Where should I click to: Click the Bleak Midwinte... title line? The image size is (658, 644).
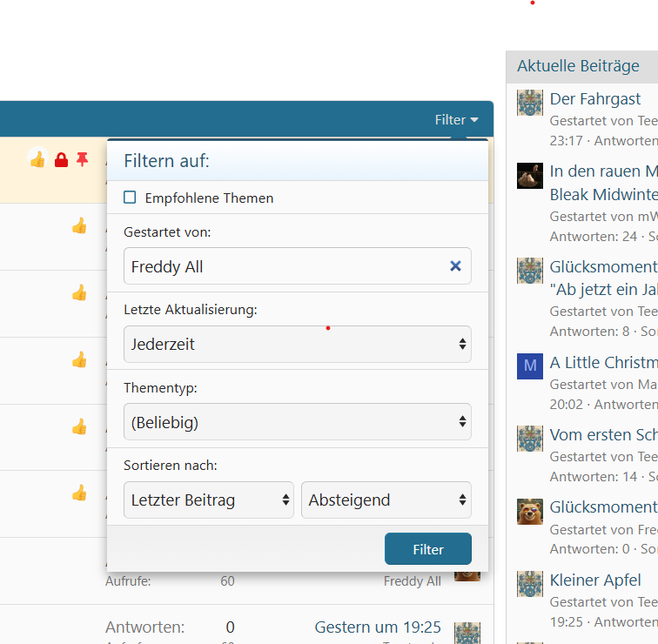pos(603,195)
